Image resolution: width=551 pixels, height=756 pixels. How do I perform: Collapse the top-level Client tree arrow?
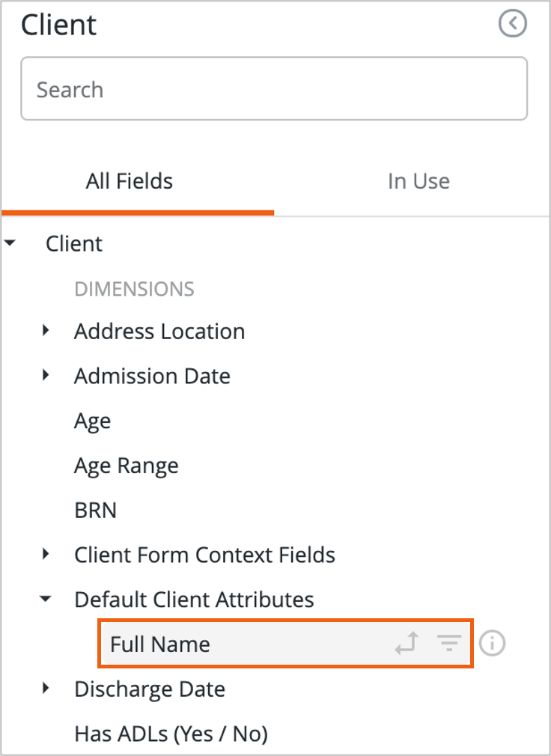[x=10, y=243]
